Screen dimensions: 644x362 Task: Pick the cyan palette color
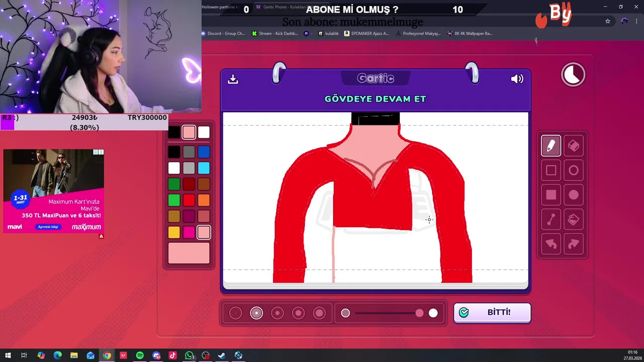click(x=204, y=168)
